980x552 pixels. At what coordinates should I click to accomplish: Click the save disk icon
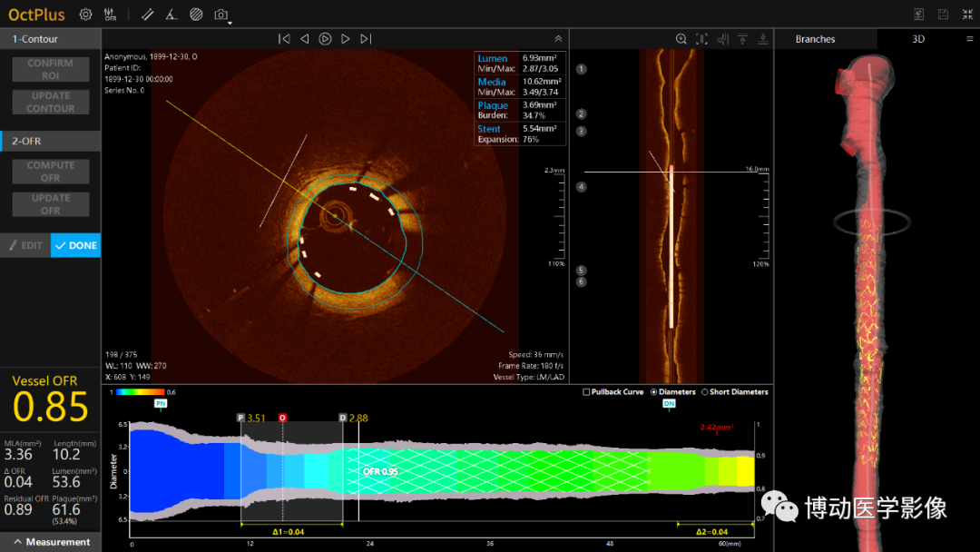943,15
